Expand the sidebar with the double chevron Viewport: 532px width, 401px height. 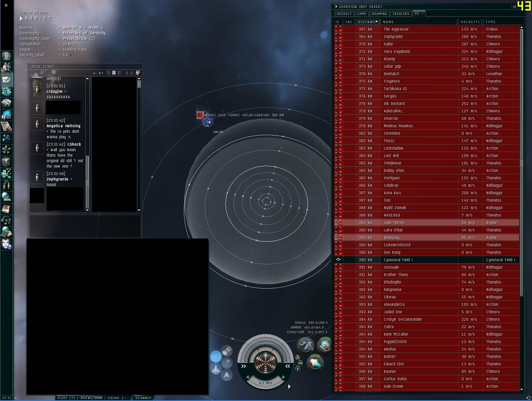6,5
